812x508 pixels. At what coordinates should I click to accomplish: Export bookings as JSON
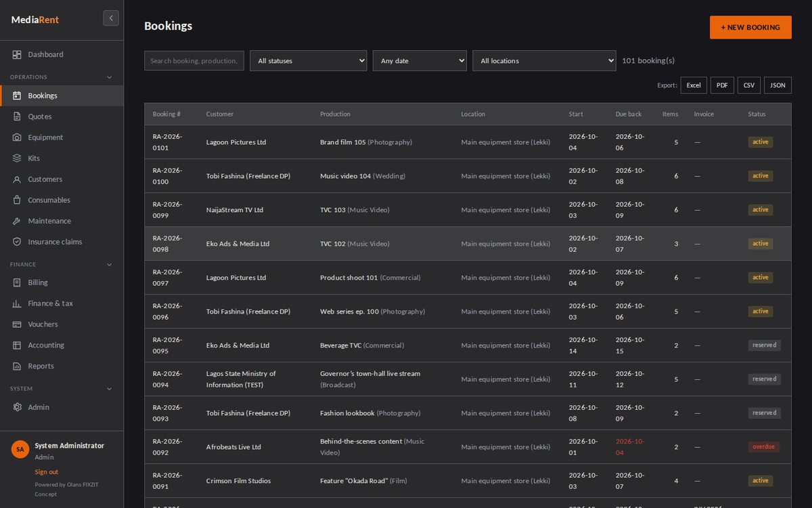(777, 85)
